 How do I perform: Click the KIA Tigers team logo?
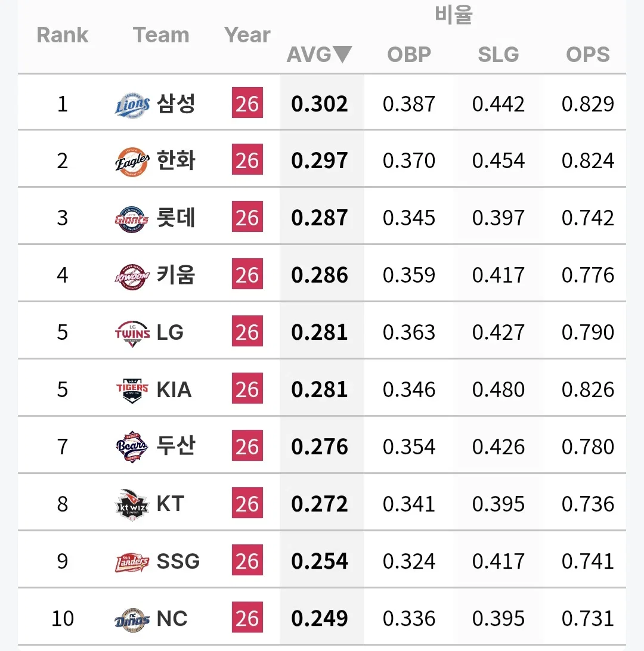coord(132,390)
